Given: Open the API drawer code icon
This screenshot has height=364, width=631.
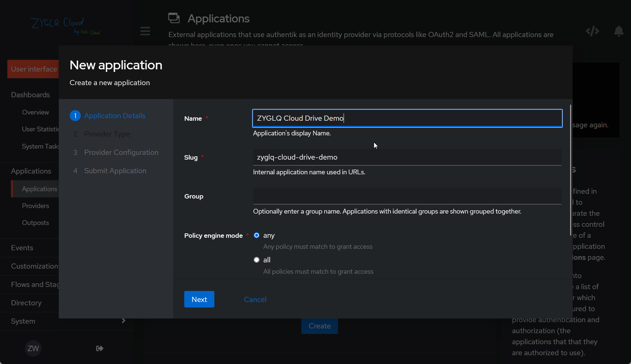Looking at the screenshot, I should point(592,31).
